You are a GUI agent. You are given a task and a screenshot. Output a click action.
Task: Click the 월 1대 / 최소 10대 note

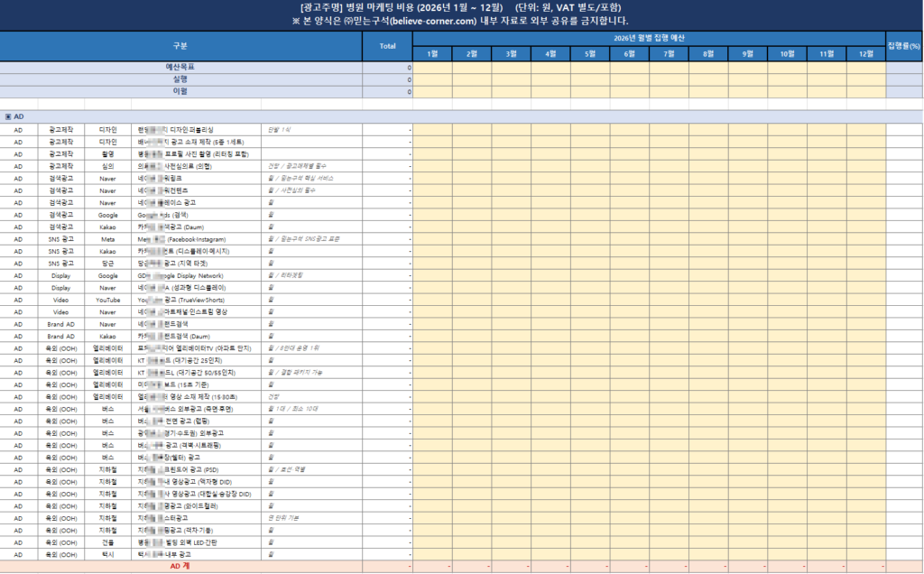(x=311, y=409)
